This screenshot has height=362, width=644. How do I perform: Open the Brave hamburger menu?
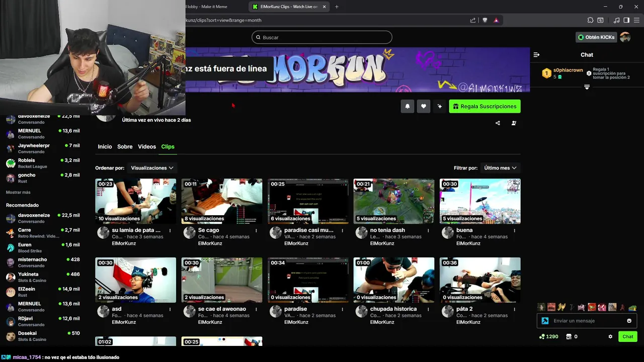[636, 20]
